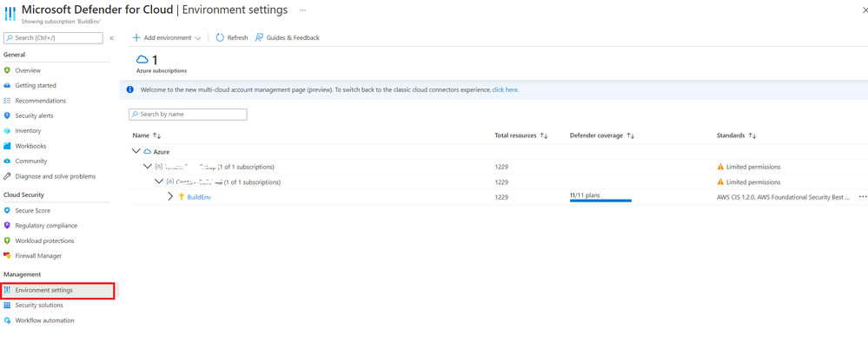Sort by Standards column
Image resolution: width=868 pixels, height=349 pixels.
tap(752, 135)
